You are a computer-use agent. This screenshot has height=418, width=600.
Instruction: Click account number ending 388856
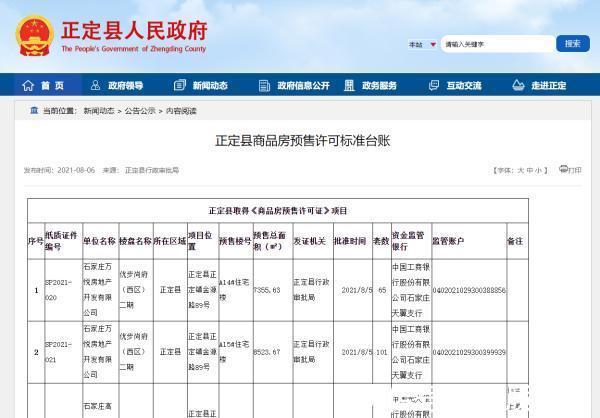point(469,290)
